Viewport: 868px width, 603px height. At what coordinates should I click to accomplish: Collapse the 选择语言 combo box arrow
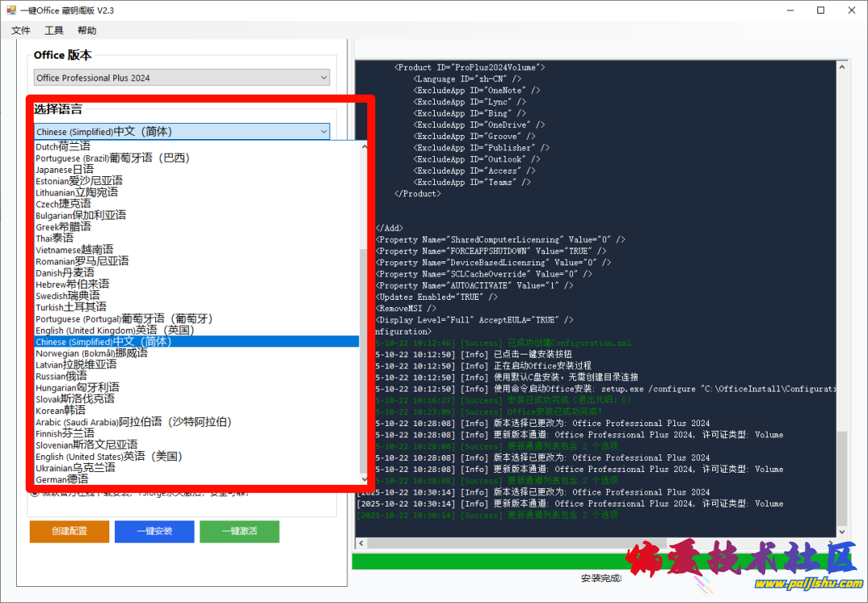[323, 132]
